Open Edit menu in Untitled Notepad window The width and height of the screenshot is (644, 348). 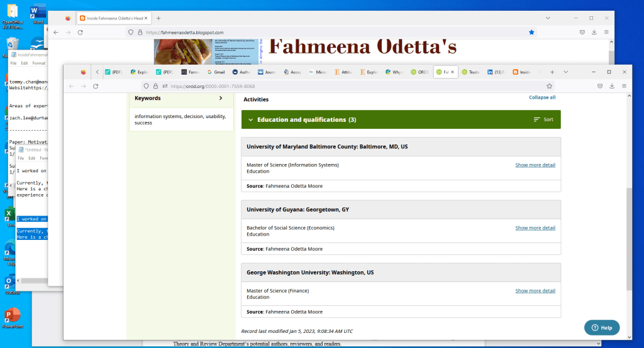tap(32, 158)
